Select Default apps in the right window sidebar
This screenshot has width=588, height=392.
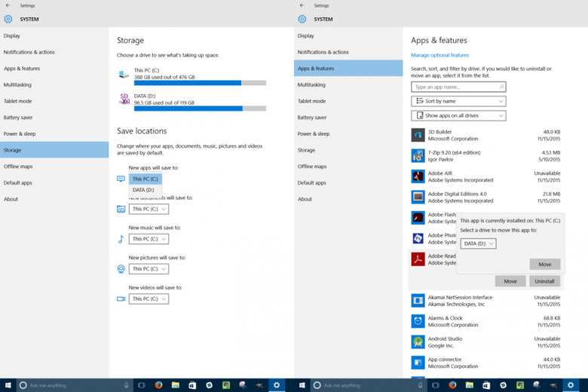pyautogui.click(x=348, y=182)
